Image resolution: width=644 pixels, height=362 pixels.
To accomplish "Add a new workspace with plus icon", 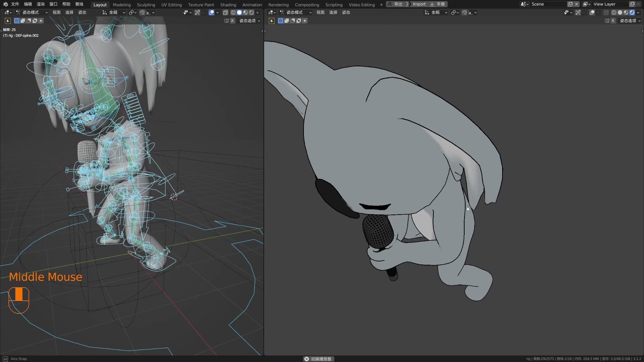I will [x=381, y=5].
